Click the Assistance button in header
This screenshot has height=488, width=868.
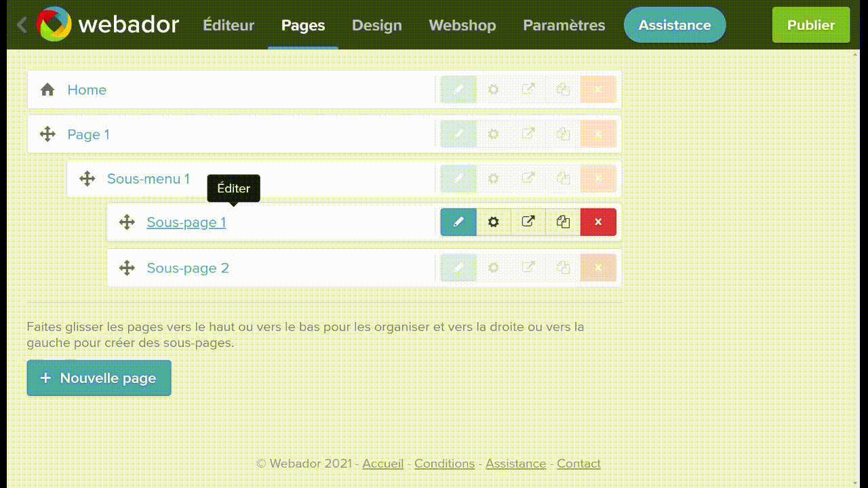[x=675, y=25]
